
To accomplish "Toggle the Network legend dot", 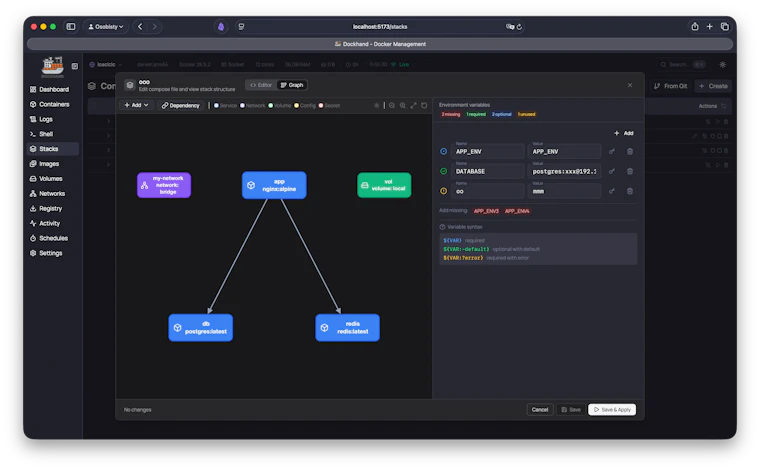I will 242,106.
